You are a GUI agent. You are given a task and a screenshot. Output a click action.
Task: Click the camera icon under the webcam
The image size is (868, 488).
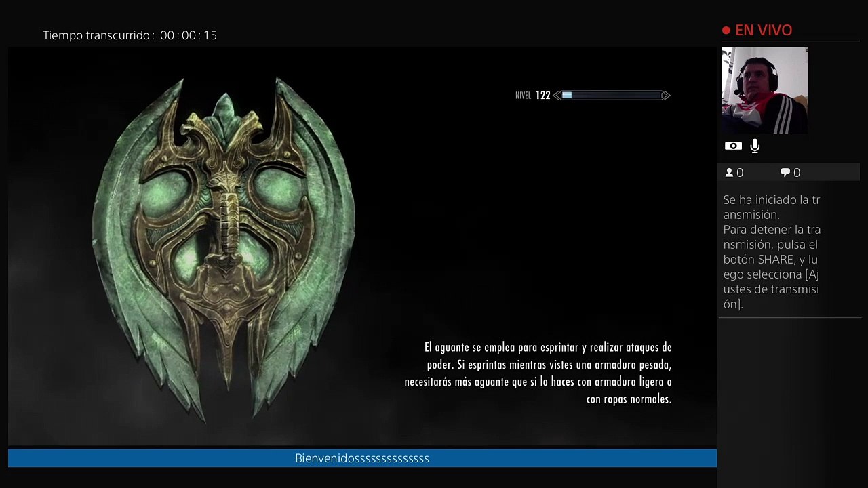733,146
